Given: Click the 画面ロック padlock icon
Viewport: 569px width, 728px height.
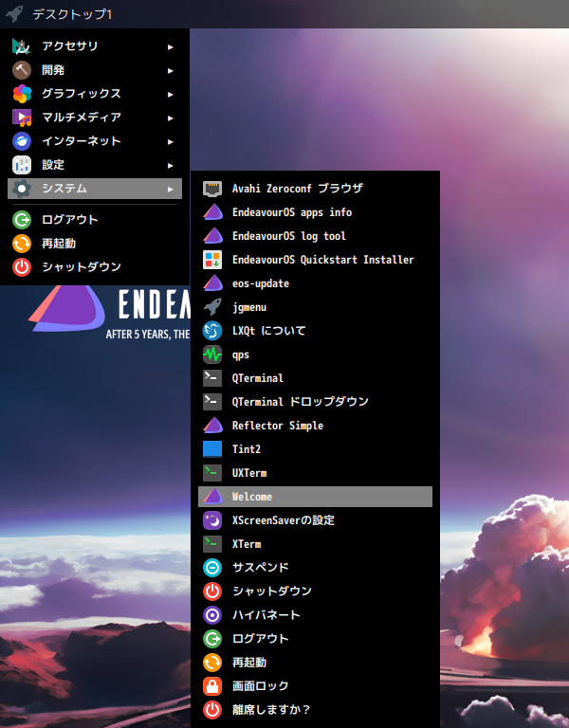Looking at the screenshot, I should pos(212,685).
